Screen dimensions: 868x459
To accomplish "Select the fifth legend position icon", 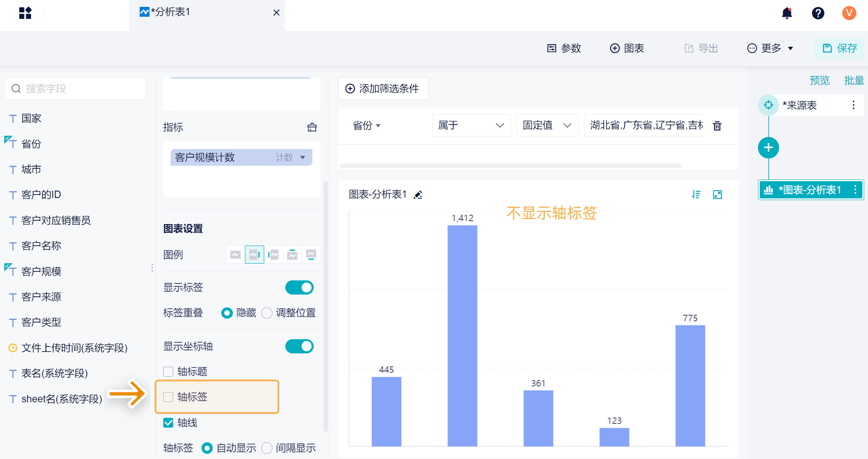I will [x=311, y=255].
